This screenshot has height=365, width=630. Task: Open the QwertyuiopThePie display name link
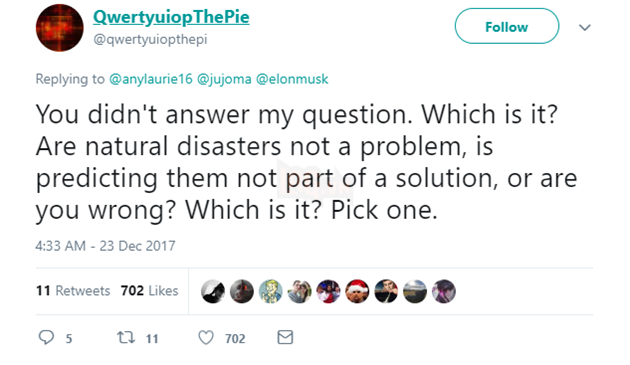pyautogui.click(x=171, y=17)
